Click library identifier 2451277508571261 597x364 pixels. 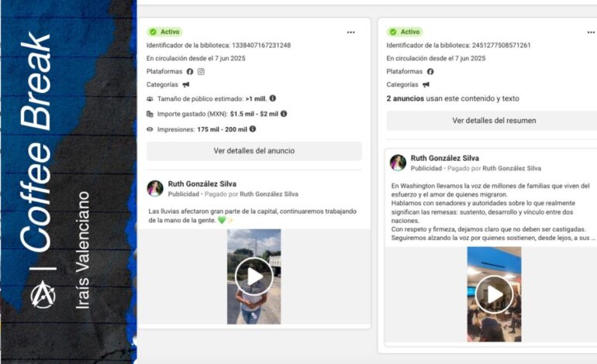[x=502, y=45]
